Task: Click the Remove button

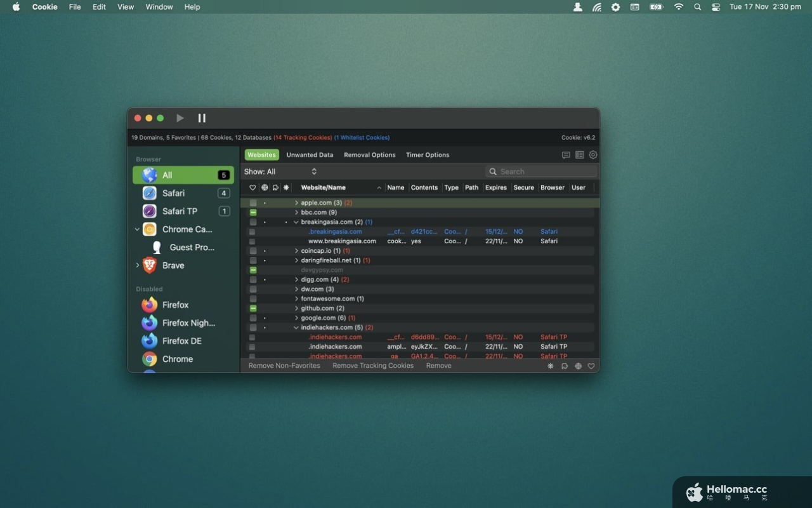Action: click(x=439, y=366)
